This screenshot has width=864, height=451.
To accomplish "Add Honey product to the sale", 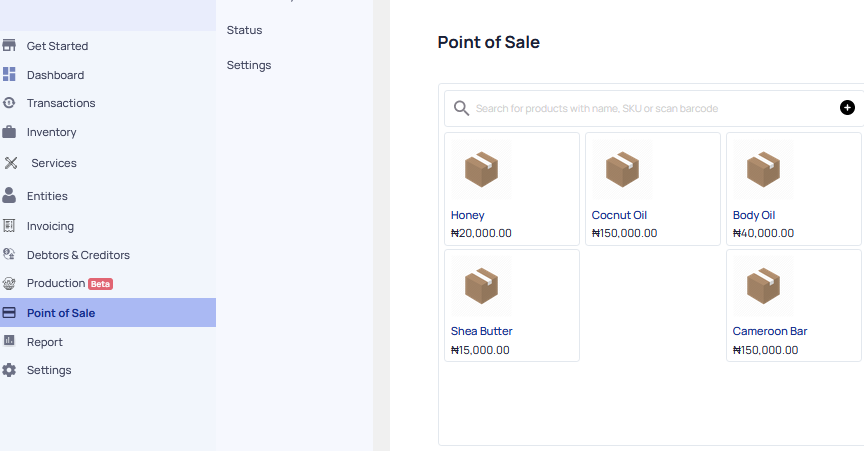I will (x=512, y=189).
